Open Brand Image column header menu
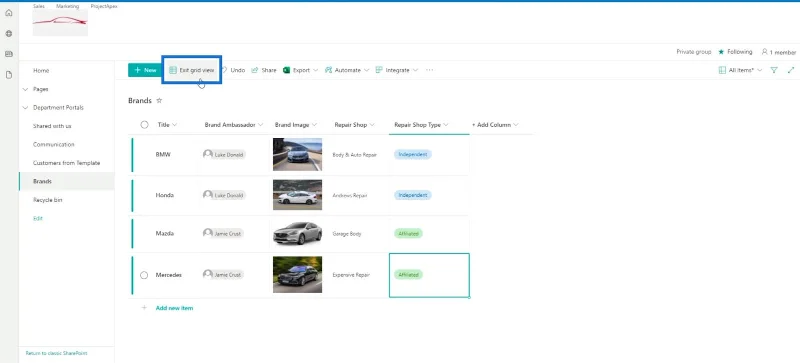 [296, 125]
